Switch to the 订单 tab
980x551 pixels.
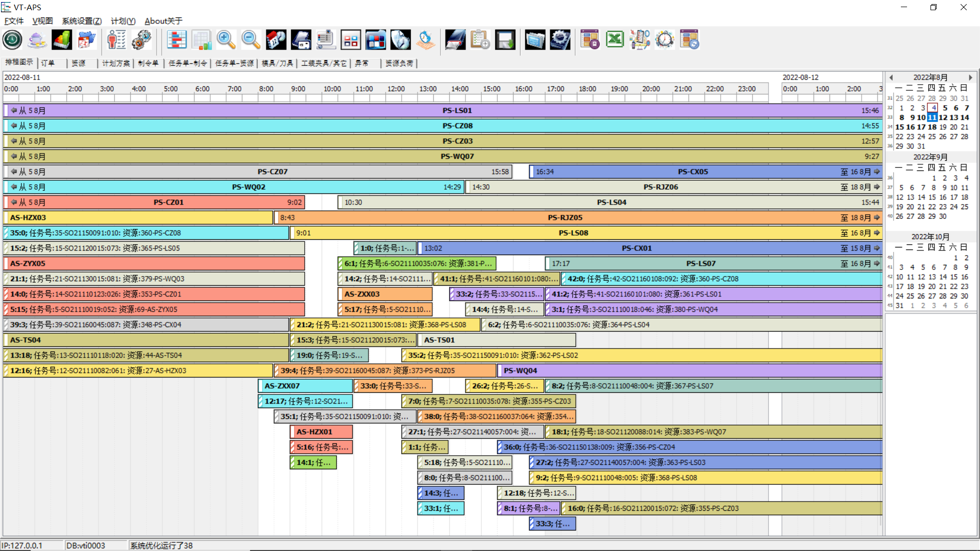[48, 63]
